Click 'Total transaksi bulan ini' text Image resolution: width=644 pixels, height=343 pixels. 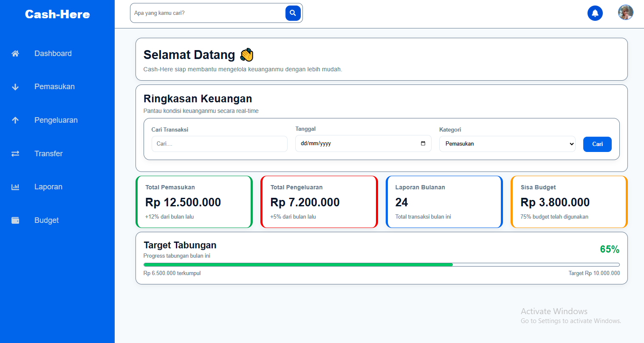tap(423, 217)
